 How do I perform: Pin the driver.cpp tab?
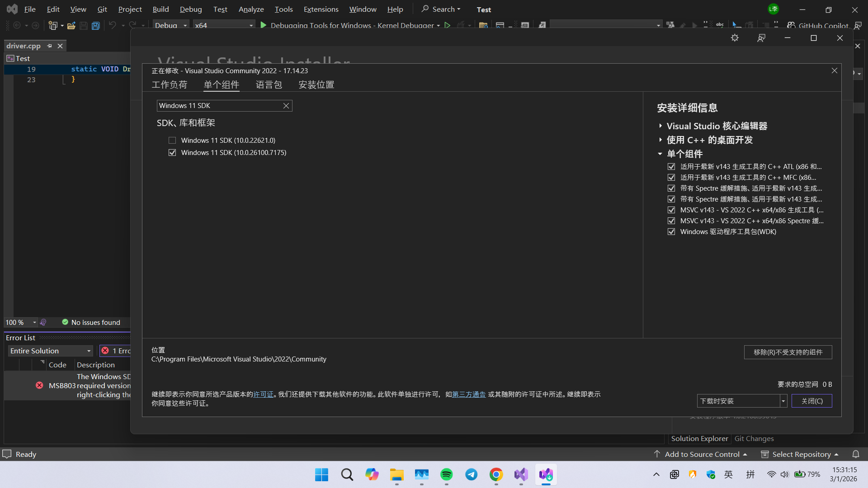click(x=50, y=46)
